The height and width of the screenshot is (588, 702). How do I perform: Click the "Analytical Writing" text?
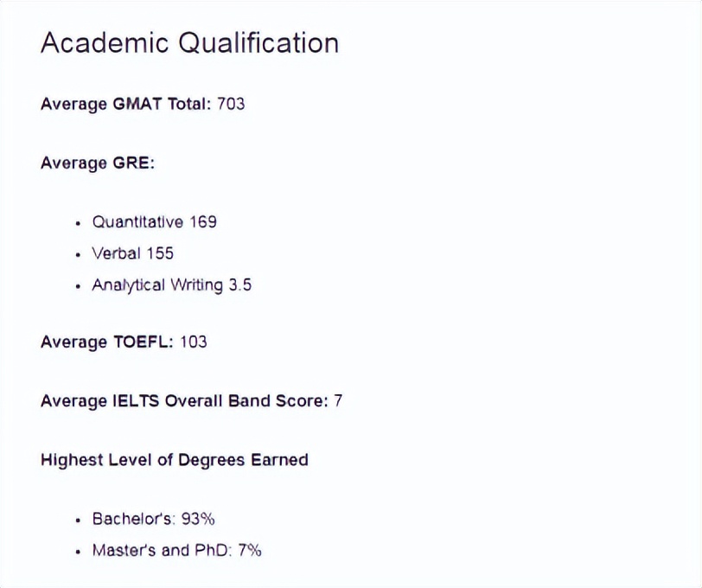152,284
